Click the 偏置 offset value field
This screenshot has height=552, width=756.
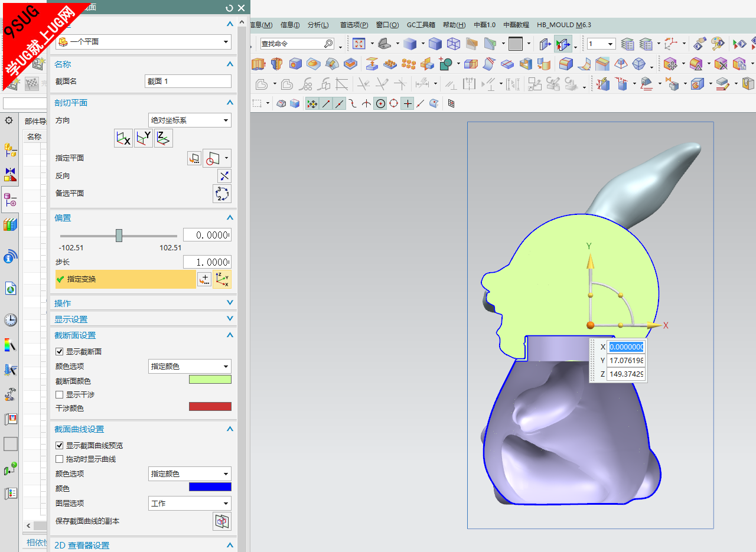(x=207, y=235)
